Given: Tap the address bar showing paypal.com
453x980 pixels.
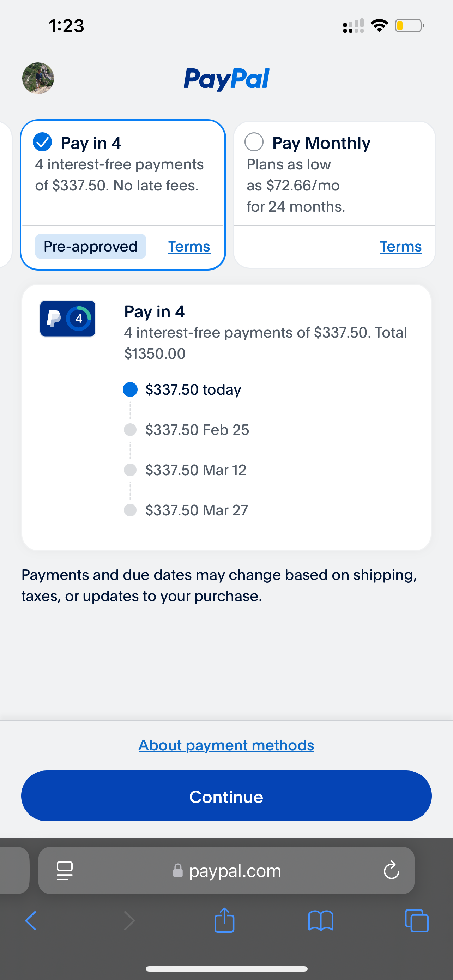Looking at the screenshot, I should 235,871.
